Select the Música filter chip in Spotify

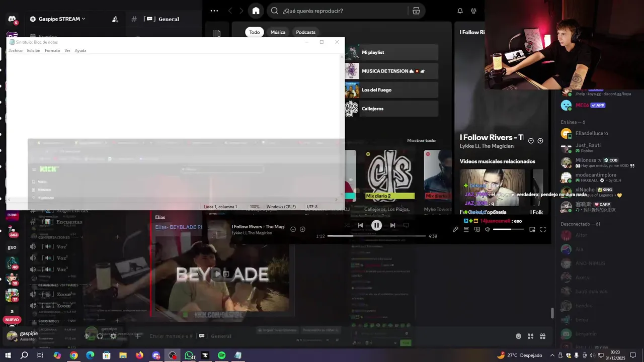[278, 32]
